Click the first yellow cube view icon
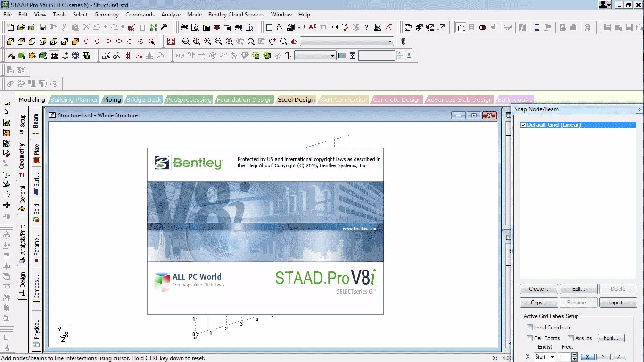This screenshot has height=362, width=644. (10, 41)
